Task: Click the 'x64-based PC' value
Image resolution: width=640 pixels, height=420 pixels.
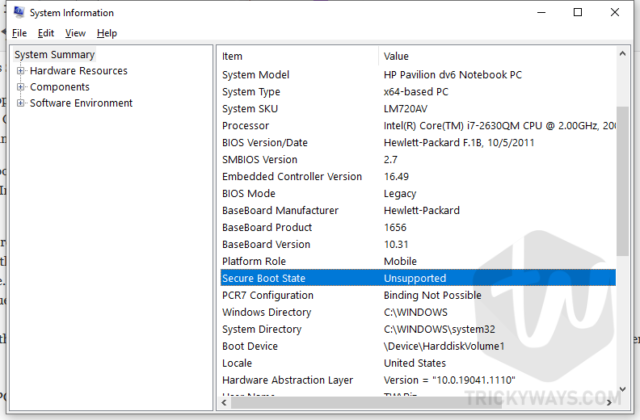Action: click(416, 92)
